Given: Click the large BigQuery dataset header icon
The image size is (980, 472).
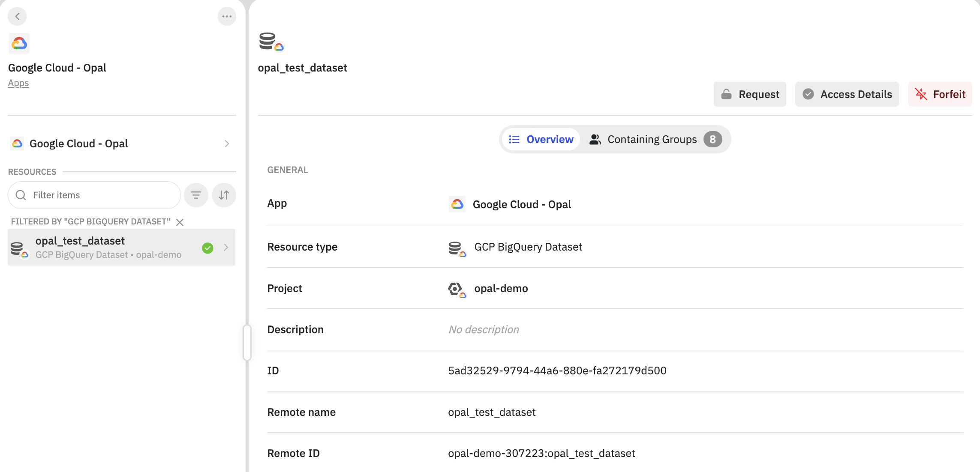Looking at the screenshot, I should tap(271, 42).
